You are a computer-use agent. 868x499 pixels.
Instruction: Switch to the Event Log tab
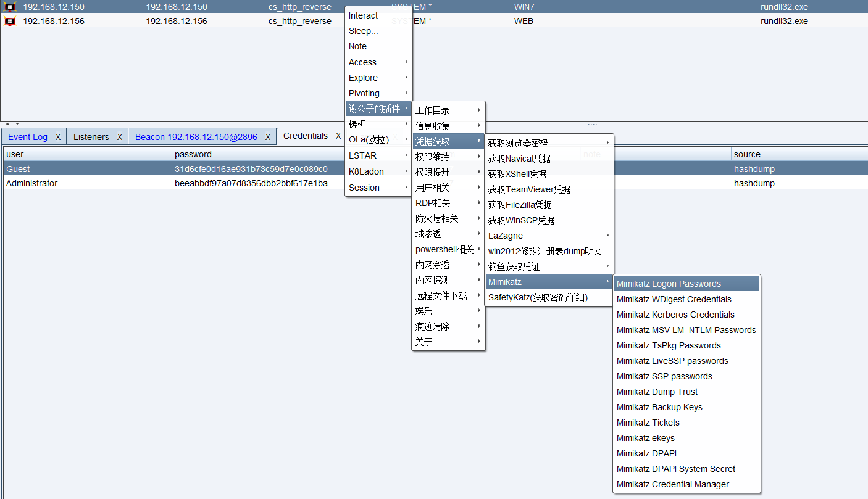click(x=28, y=137)
